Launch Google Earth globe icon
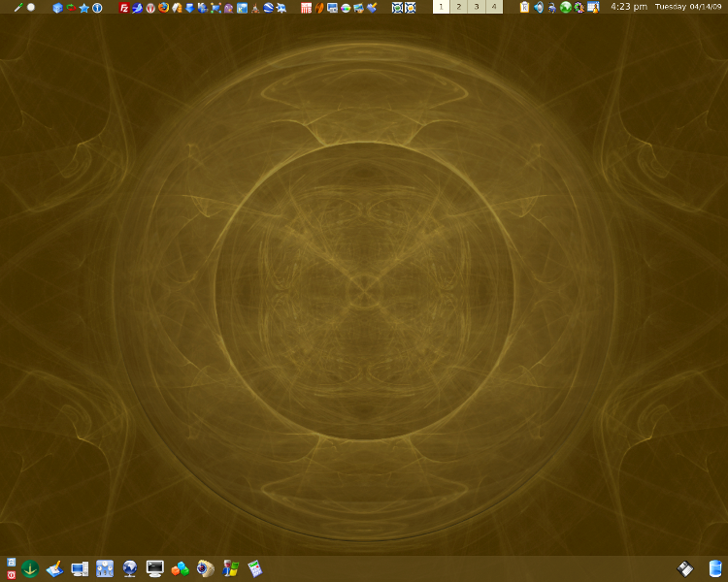 268,8
